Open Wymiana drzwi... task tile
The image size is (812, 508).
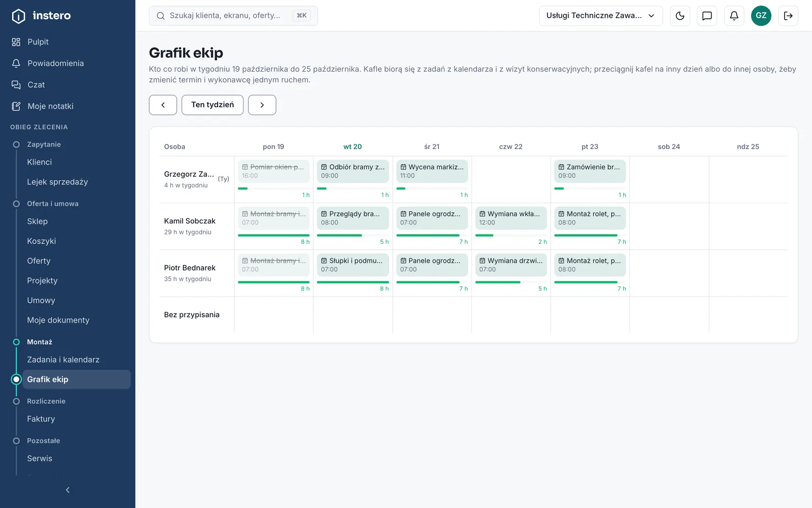point(511,265)
